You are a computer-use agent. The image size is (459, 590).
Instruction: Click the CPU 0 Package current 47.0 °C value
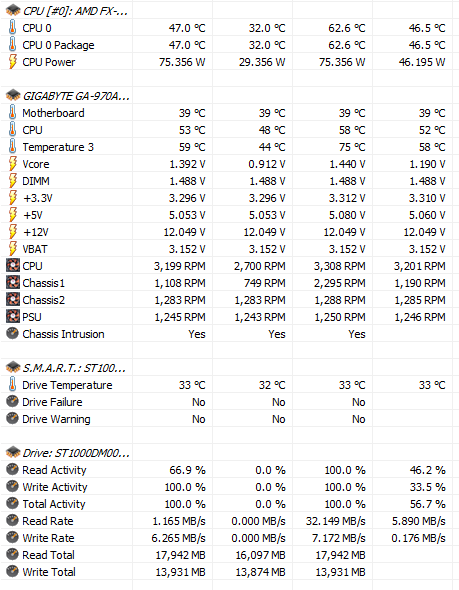[187, 45]
